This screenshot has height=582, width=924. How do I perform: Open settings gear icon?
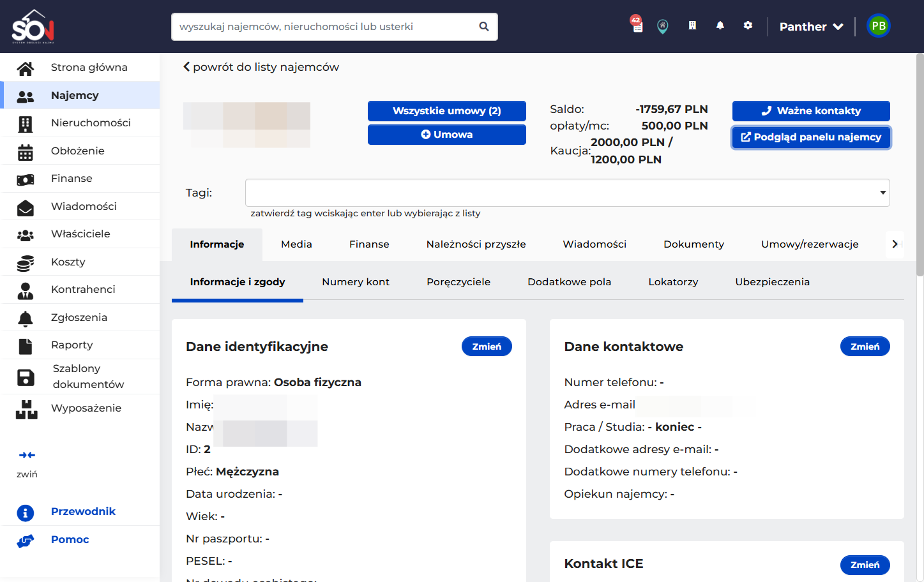tap(748, 26)
